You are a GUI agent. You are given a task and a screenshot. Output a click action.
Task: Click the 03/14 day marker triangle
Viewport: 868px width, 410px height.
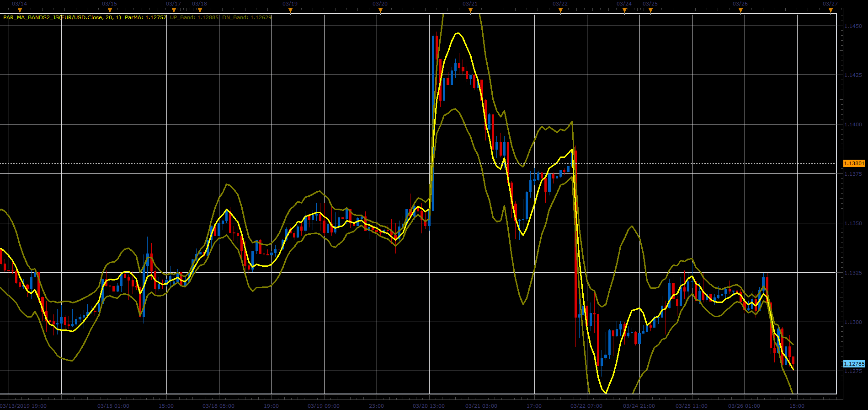(20, 11)
